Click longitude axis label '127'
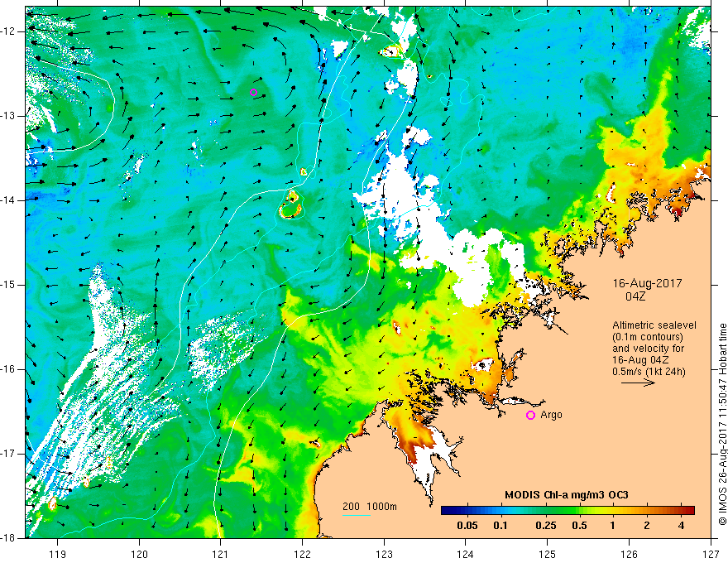 [x=711, y=554]
